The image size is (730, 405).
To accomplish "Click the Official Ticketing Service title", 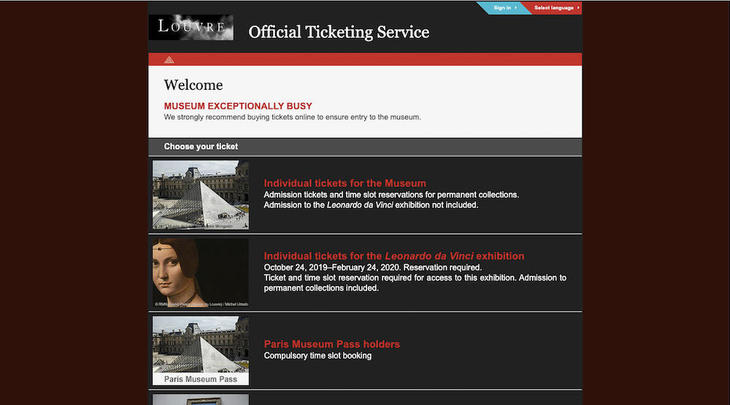I will pyautogui.click(x=338, y=32).
